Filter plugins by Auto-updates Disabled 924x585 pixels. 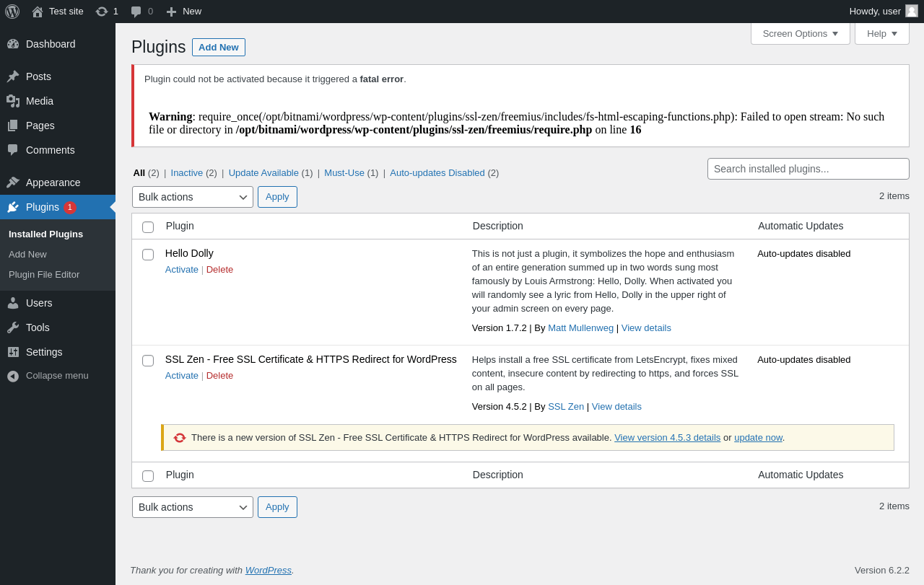pos(437,173)
